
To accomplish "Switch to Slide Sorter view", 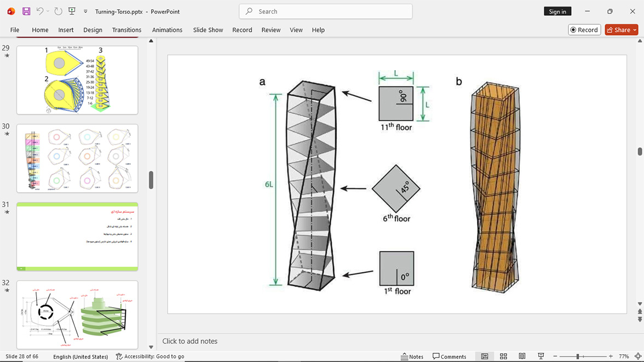I will [504, 356].
